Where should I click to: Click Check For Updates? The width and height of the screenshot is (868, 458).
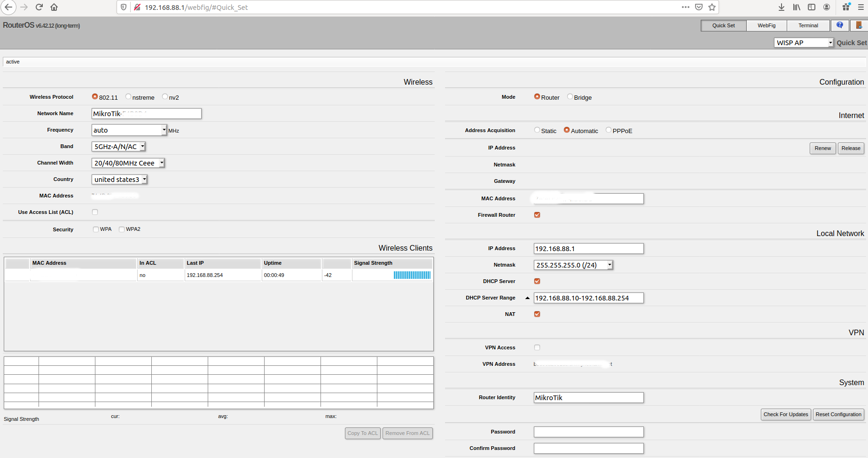coord(786,414)
